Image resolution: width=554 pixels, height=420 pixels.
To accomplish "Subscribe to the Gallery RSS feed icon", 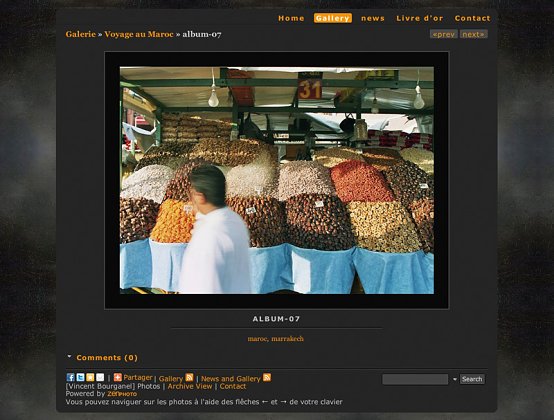I will coord(189,378).
